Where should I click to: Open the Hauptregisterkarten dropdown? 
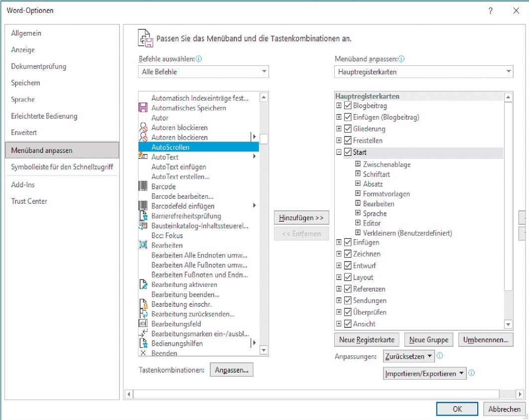(x=424, y=72)
